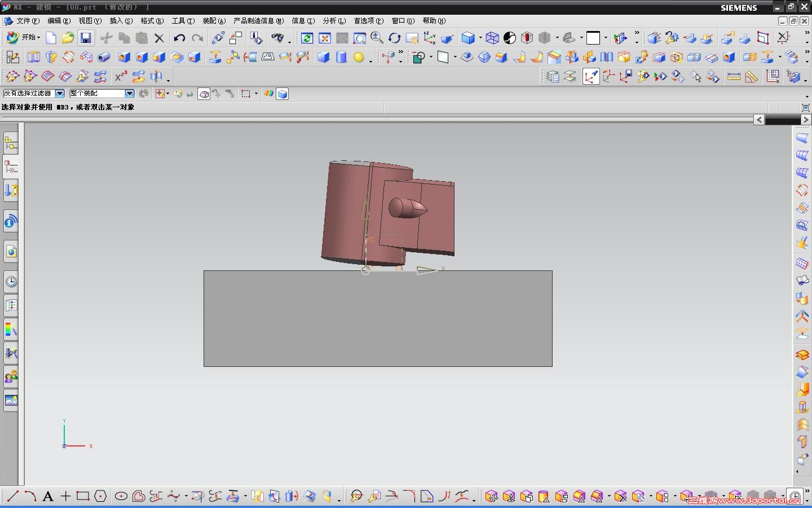Click the gray rectangular plane in viewport

pos(378,319)
